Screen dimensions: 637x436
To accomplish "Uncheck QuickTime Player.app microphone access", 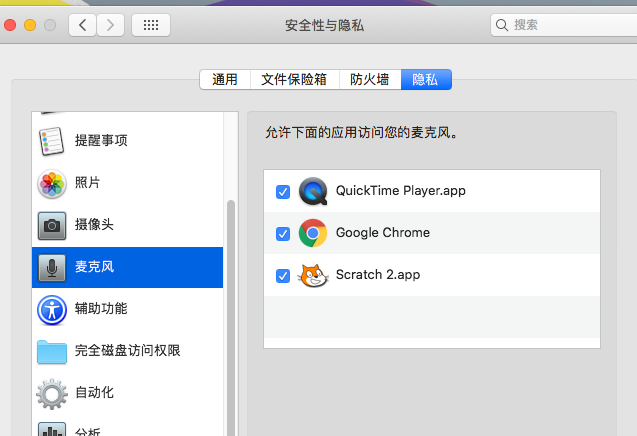I will (283, 192).
